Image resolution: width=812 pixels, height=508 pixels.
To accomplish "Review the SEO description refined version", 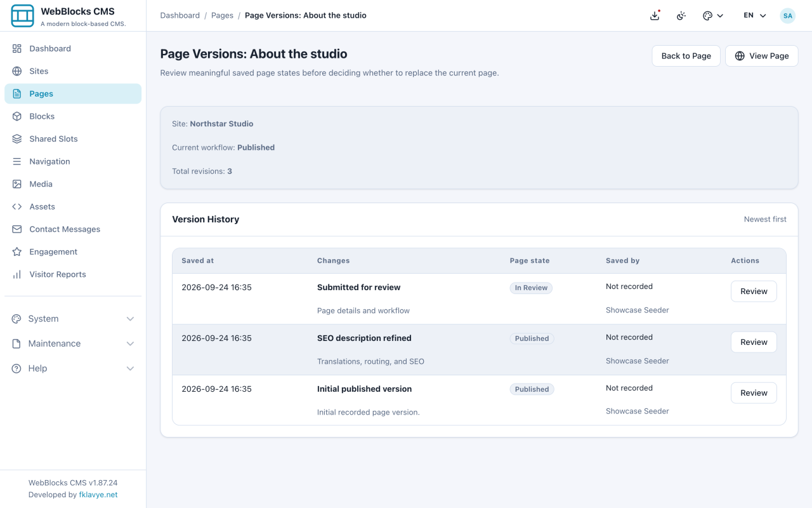I will 754,342.
